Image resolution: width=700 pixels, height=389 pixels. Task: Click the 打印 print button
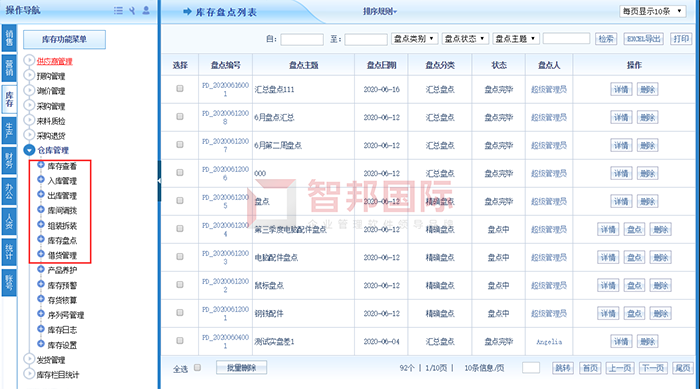[681, 39]
